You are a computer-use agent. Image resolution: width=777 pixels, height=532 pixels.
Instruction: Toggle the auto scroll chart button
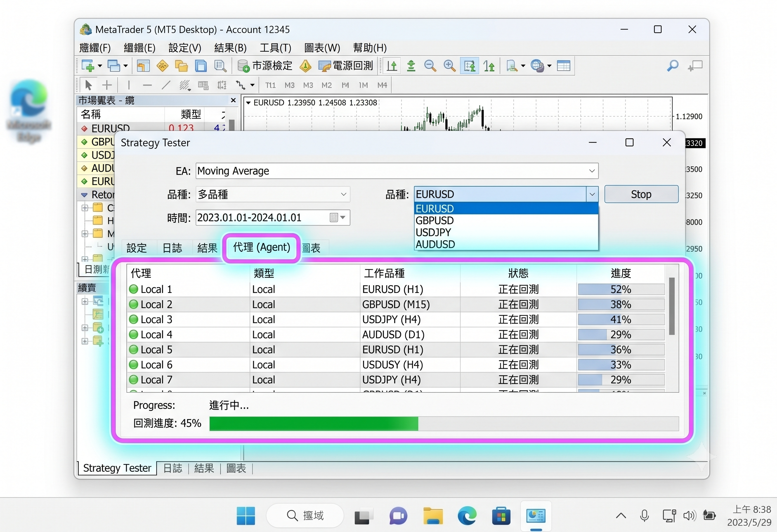(x=469, y=66)
